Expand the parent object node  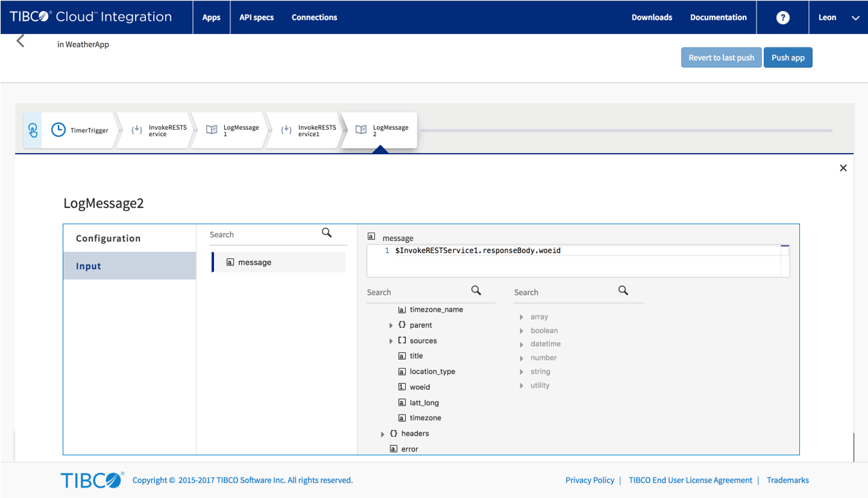391,326
